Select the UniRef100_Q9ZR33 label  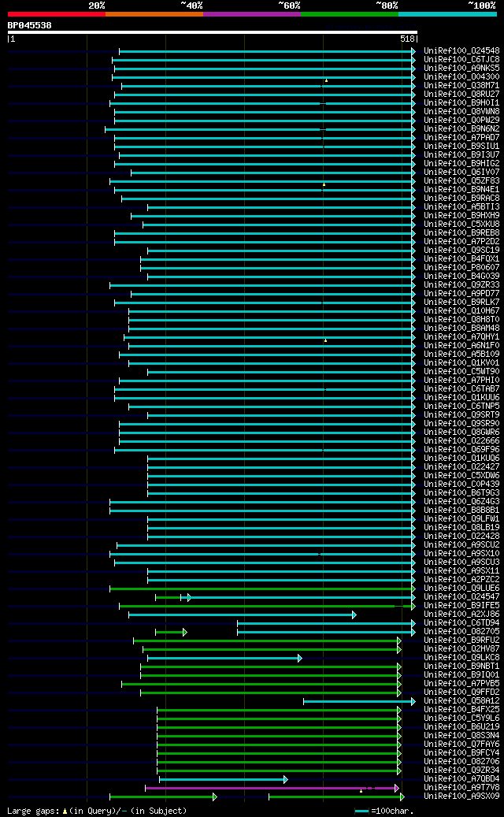coord(461,285)
